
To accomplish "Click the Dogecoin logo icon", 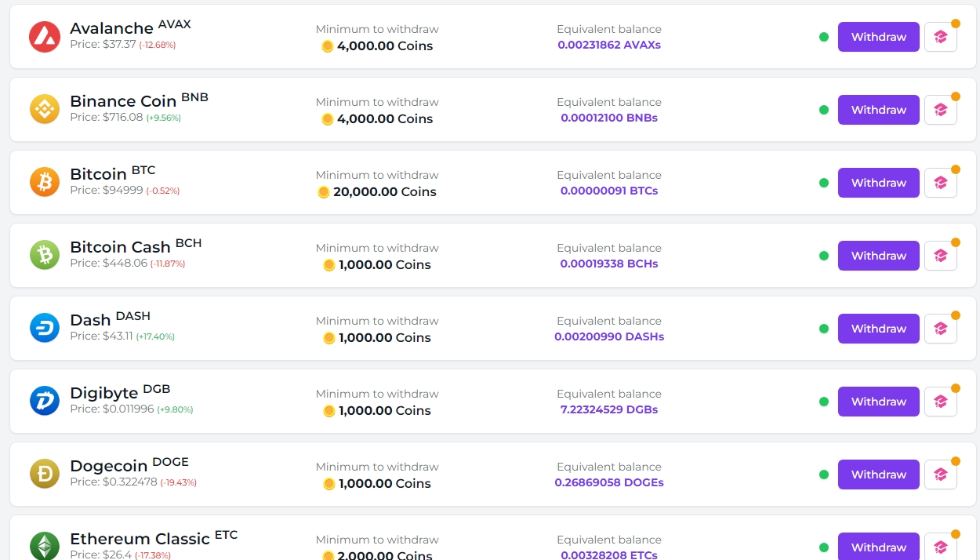I will pyautogui.click(x=45, y=475).
